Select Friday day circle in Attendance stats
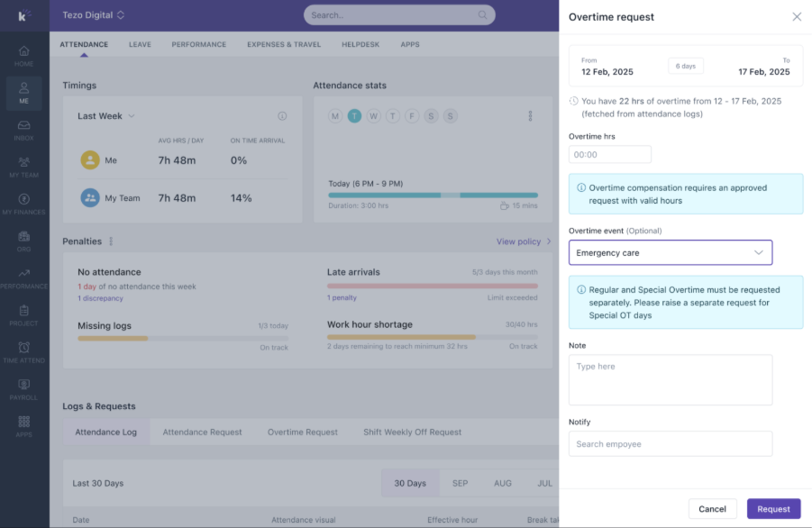The image size is (812, 528). pyautogui.click(x=412, y=116)
